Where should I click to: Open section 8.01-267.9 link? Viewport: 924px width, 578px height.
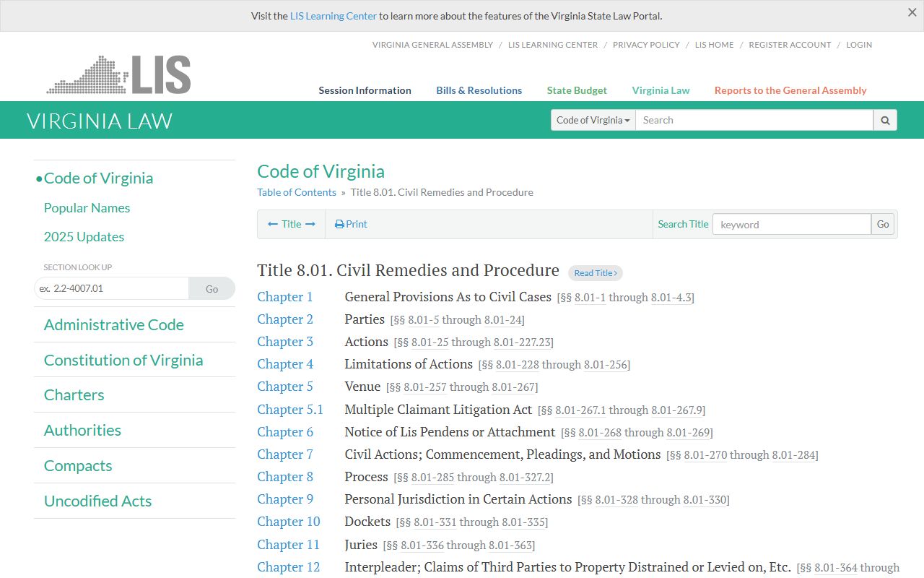click(x=676, y=410)
